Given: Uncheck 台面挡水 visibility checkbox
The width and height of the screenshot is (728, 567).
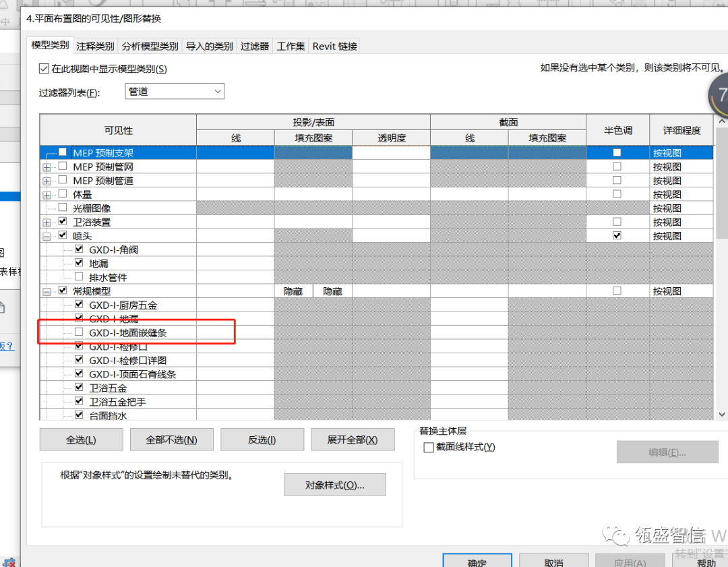Looking at the screenshot, I should click(x=79, y=415).
